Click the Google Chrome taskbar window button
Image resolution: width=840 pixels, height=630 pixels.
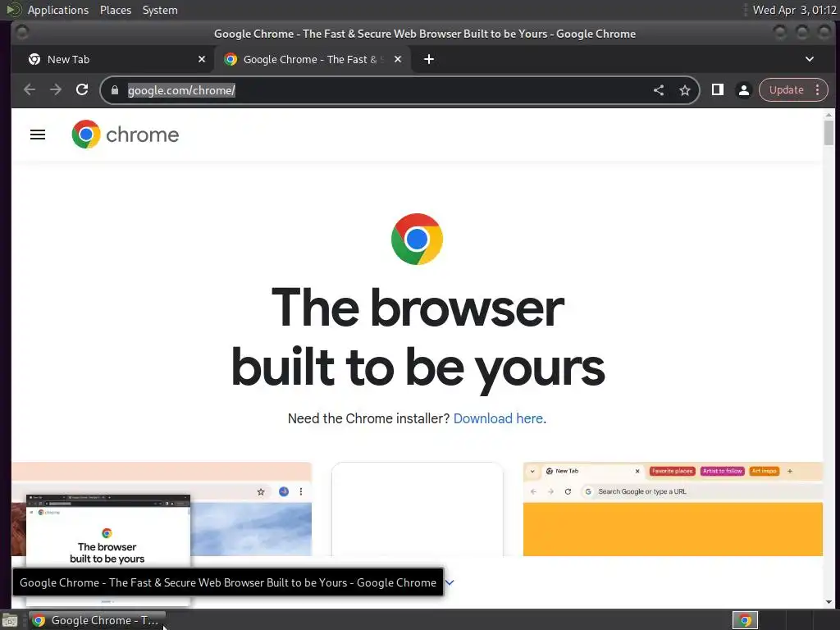coord(97,620)
